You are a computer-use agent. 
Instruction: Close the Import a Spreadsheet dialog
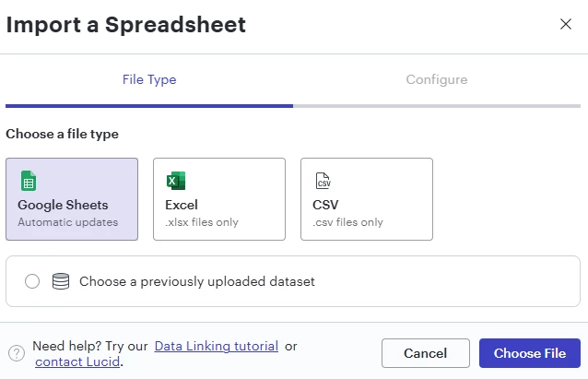pos(566,24)
